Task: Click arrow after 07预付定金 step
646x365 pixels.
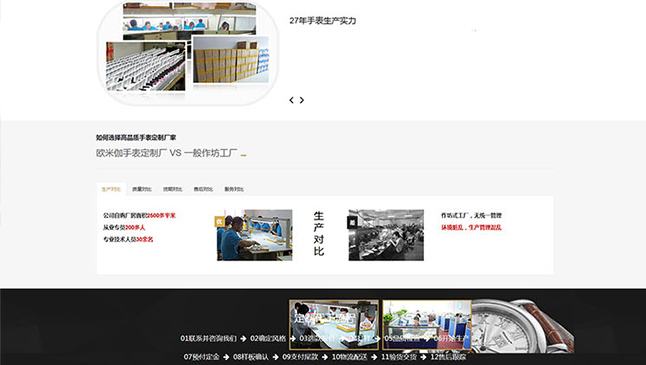Action: (226, 357)
